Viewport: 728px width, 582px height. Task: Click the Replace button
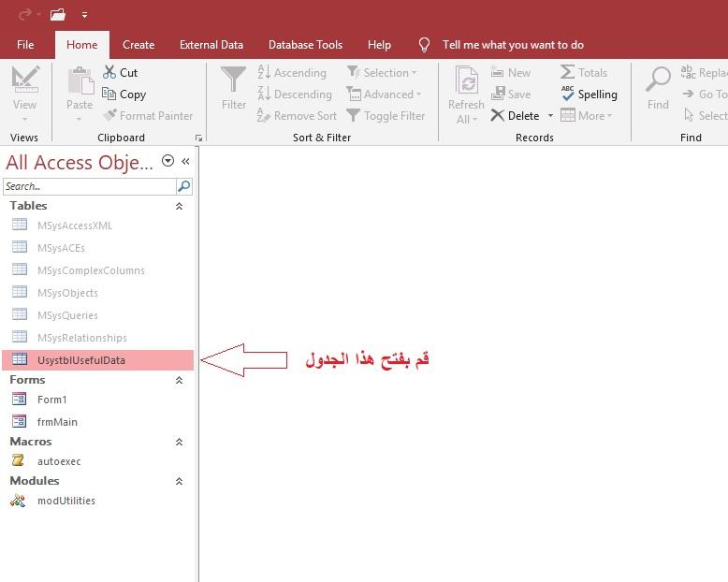704,73
